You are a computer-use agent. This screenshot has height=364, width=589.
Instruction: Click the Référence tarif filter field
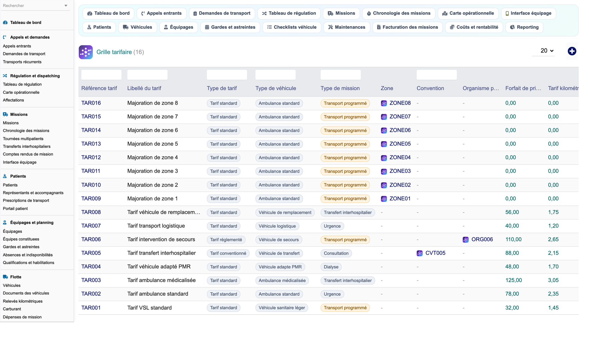click(101, 75)
